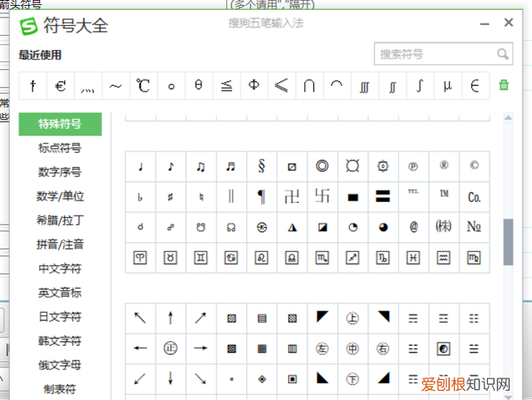Choose the intersection ∩ symbol

(308, 86)
